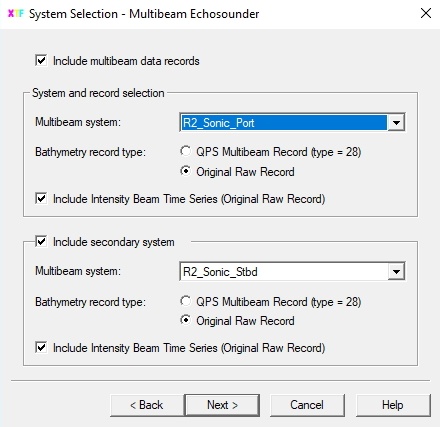Select primary Original Raw Record radio button

click(186, 171)
